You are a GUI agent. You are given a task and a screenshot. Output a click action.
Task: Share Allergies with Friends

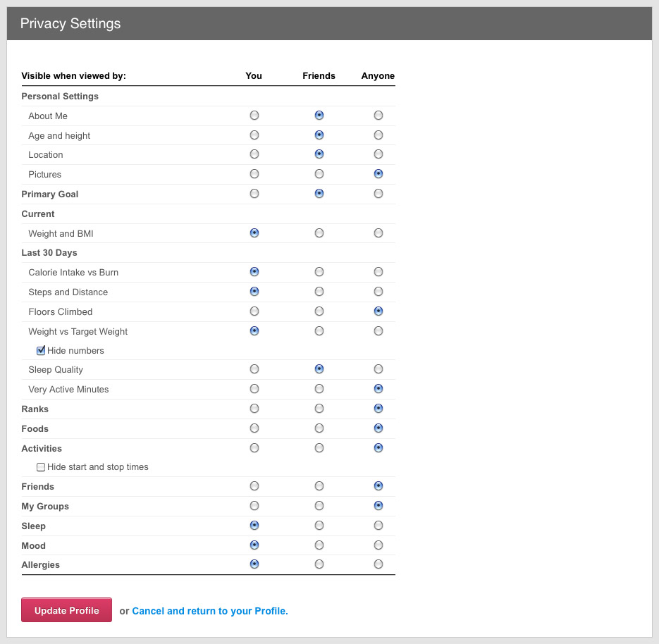point(319,564)
